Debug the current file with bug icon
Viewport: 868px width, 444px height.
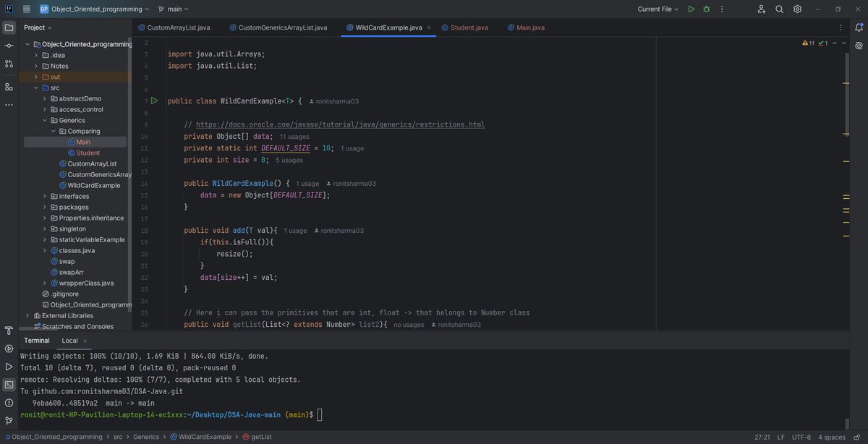707,9
